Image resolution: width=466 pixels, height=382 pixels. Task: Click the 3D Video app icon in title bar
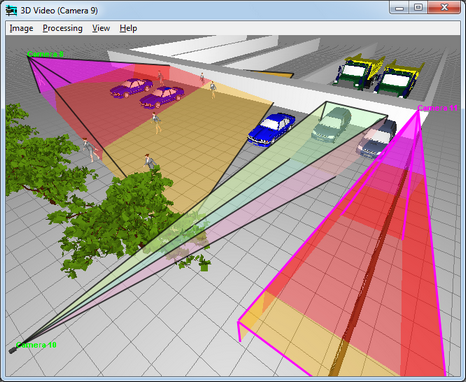pos(11,11)
